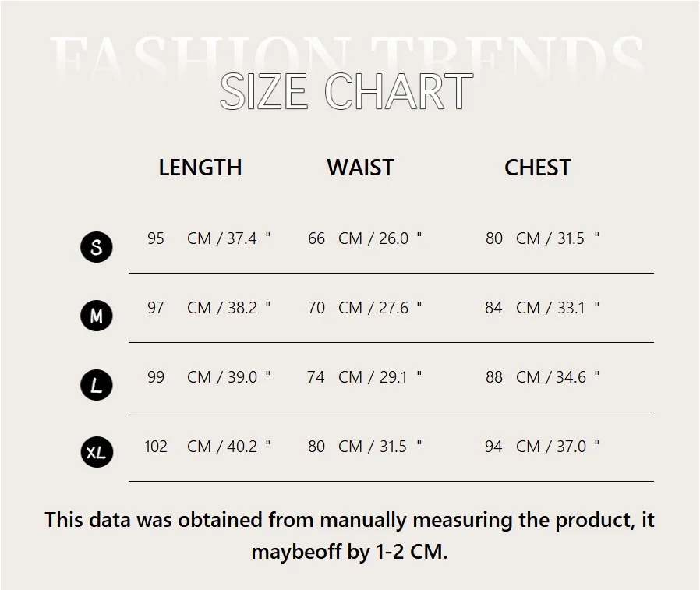Click the black S size badge
700x590 pixels.
(x=97, y=247)
